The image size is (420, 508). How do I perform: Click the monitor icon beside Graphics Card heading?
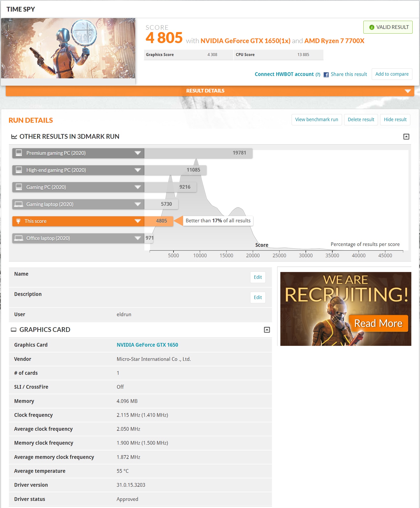tap(13, 330)
